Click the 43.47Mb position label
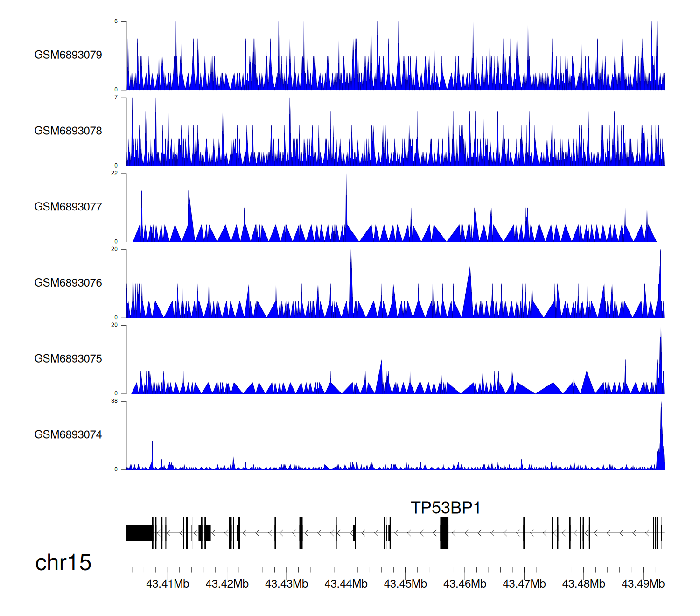Image resolution: width=700 pixels, height=616 pixels. 524,584
